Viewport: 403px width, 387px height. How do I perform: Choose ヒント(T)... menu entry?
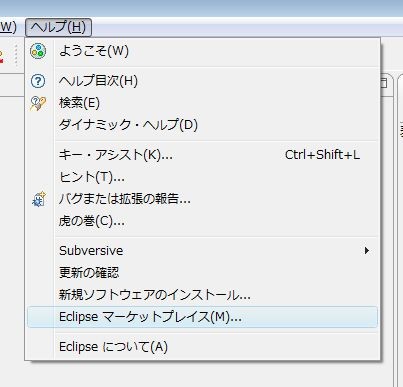(203, 177)
